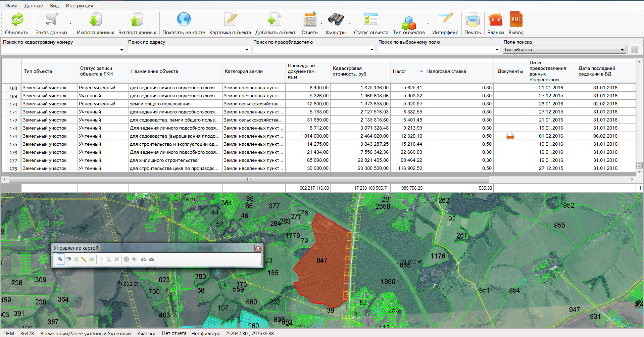
Task: Expand the Поле поиска dropdown
Action: (622, 50)
